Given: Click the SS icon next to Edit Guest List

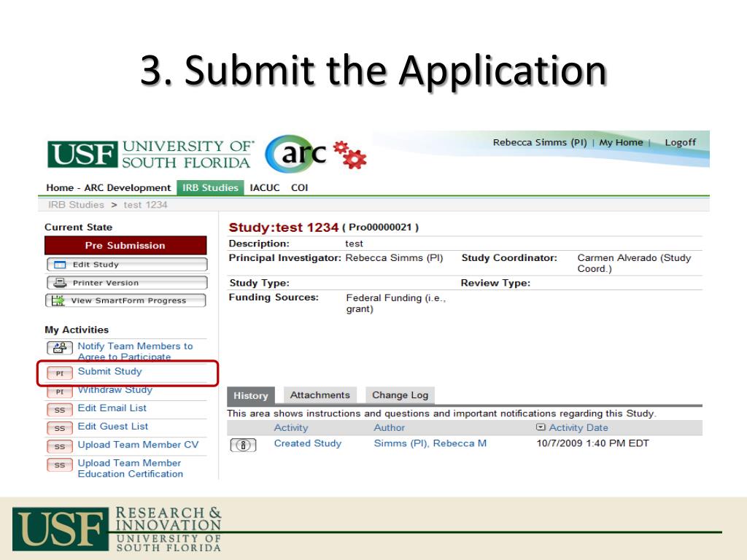Looking at the screenshot, I should point(60,428).
